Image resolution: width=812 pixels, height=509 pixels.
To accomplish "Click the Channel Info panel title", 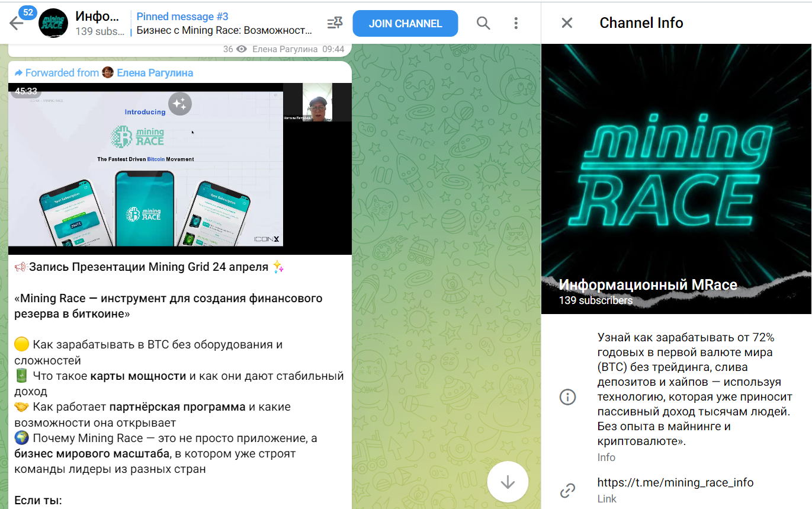I will point(641,23).
